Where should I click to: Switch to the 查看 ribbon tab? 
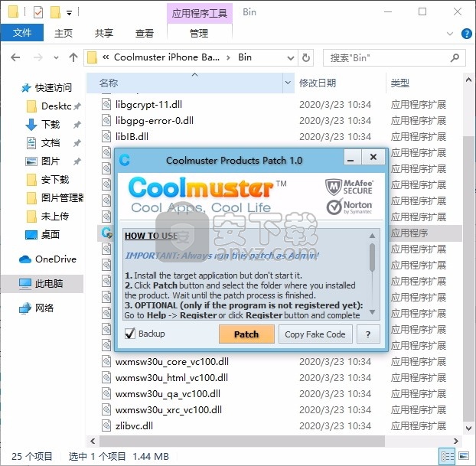click(x=145, y=33)
